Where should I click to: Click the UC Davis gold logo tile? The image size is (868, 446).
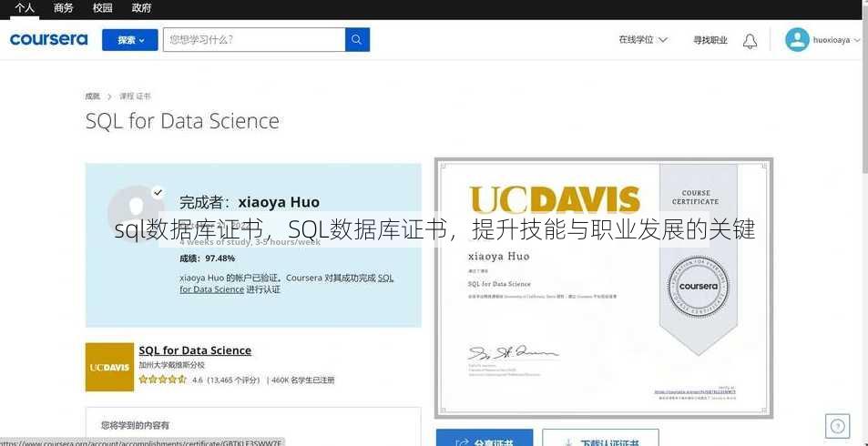point(109,367)
